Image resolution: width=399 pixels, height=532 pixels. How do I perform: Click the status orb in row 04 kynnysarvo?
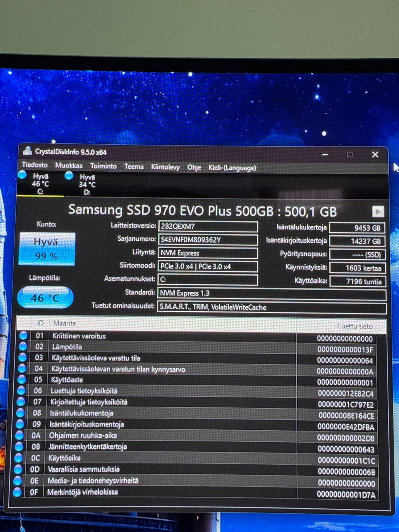click(22, 368)
